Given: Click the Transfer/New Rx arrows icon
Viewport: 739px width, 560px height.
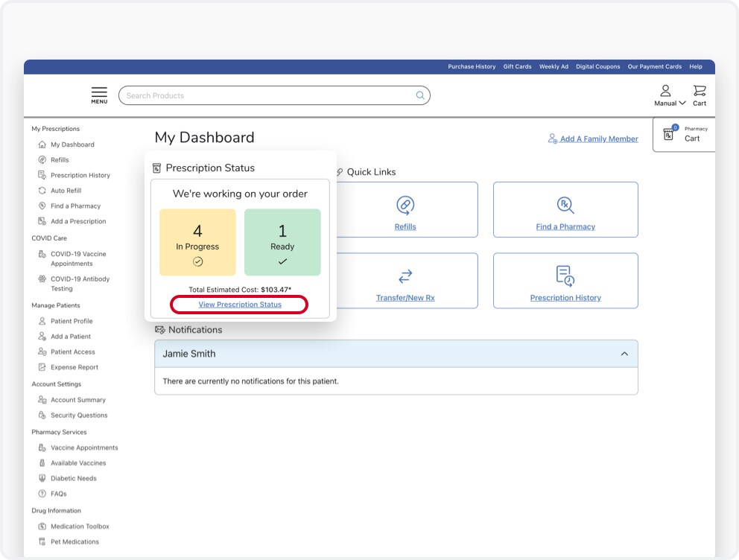Looking at the screenshot, I should coord(405,276).
